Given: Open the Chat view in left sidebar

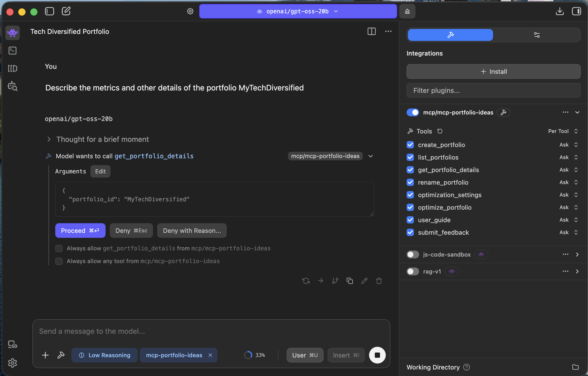Looking at the screenshot, I should point(13,33).
